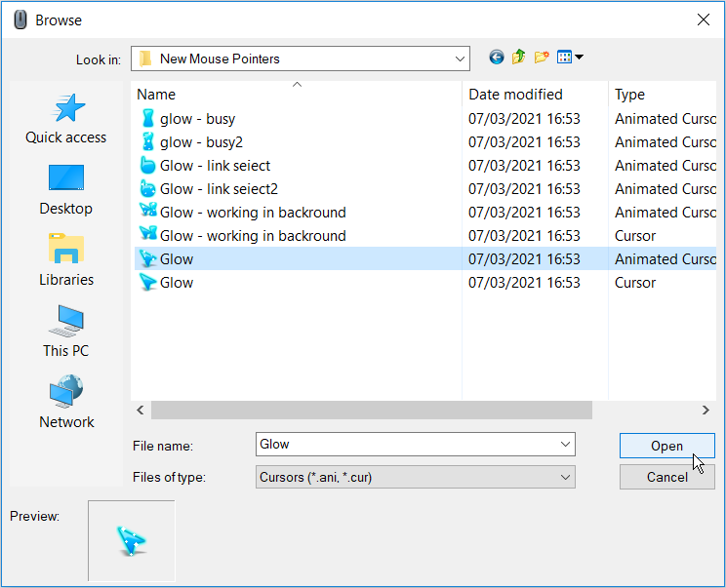
Task: Open Quick access in sidebar
Action: pyautogui.click(x=66, y=119)
